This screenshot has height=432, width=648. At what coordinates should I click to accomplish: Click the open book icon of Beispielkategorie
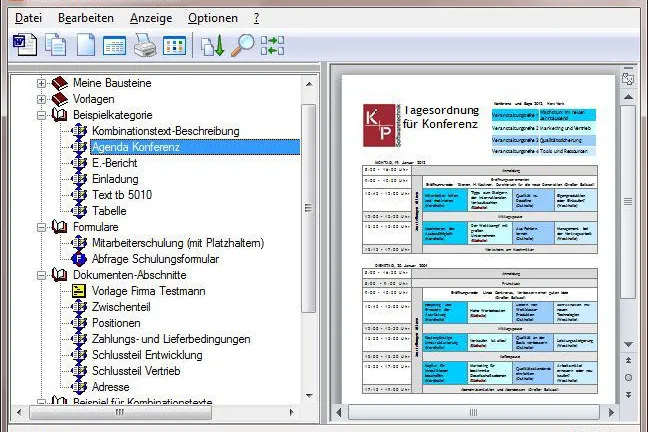(x=60, y=115)
